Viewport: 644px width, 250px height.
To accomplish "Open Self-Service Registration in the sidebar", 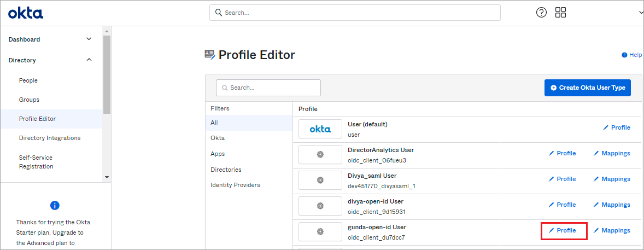I will pos(36,162).
